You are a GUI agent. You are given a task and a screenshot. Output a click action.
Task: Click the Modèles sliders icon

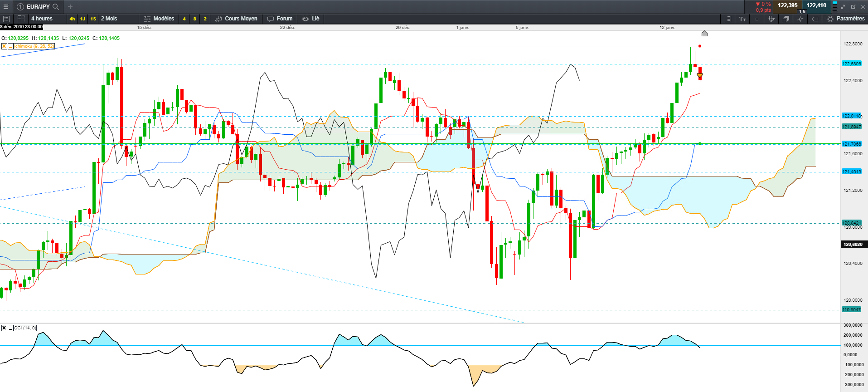tap(147, 19)
